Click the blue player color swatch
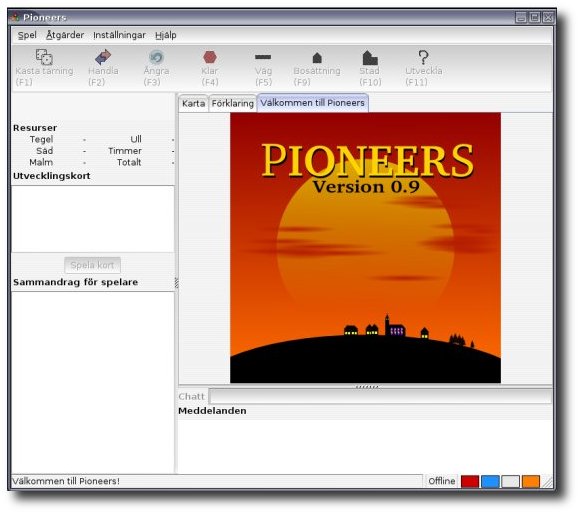Image resolution: width=580 pixels, height=514 pixels. 490,481
